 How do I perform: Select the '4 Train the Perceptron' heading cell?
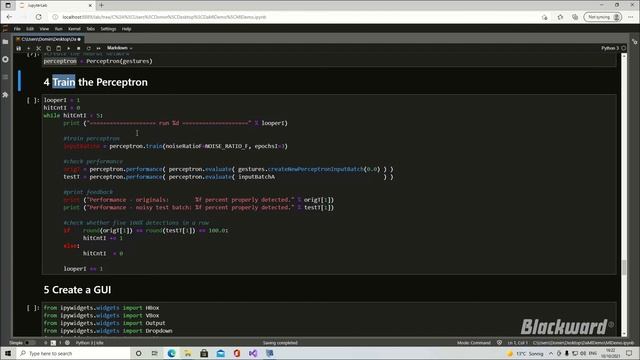[96, 82]
